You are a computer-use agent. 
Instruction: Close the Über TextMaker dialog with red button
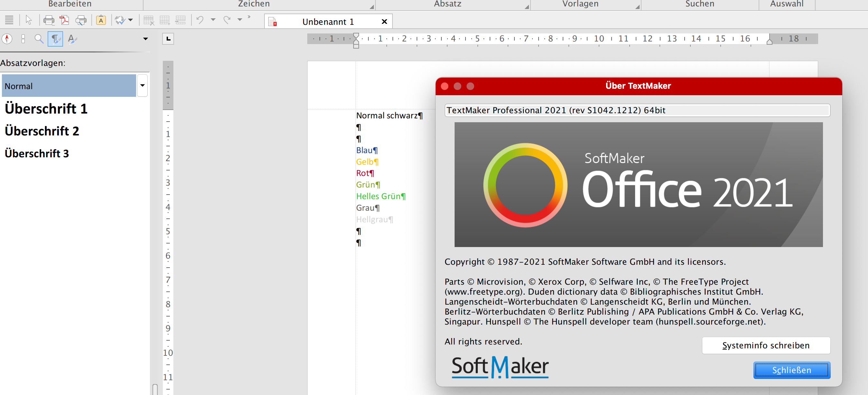coord(444,86)
